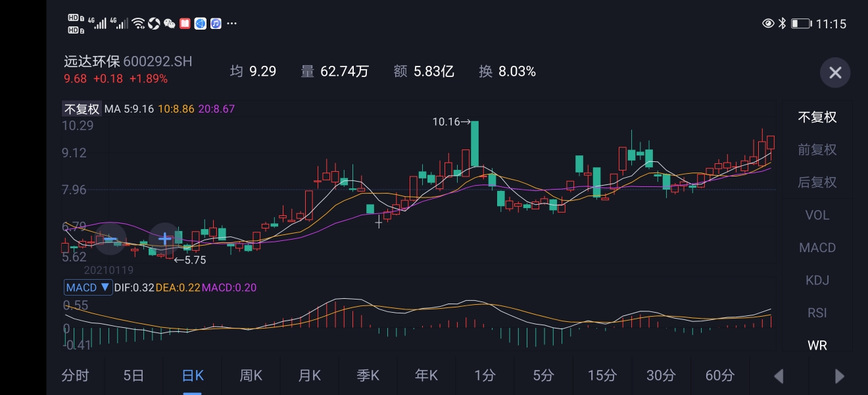Switch to the RSI indicator
868x395 pixels.
pos(817,313)
